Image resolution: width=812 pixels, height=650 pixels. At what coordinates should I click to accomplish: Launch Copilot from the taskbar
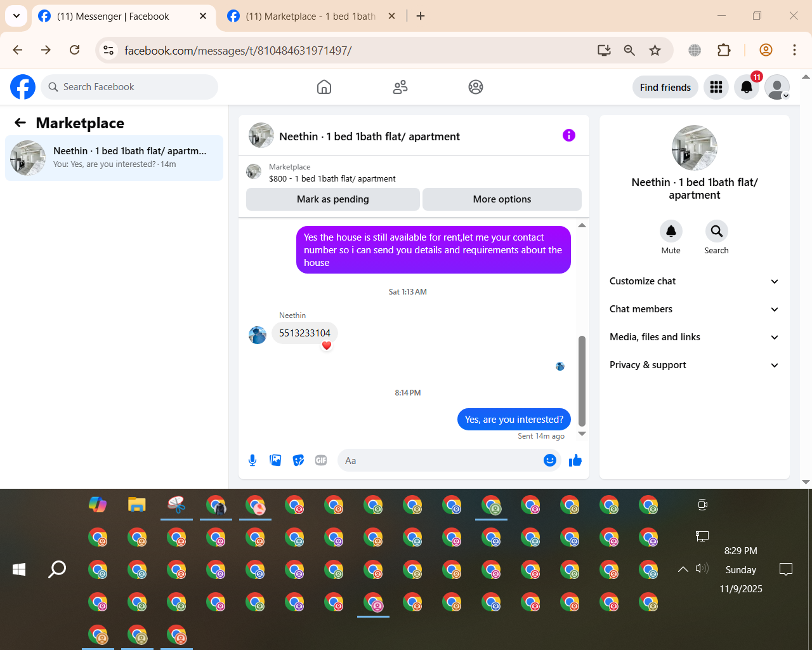(98, 505)
